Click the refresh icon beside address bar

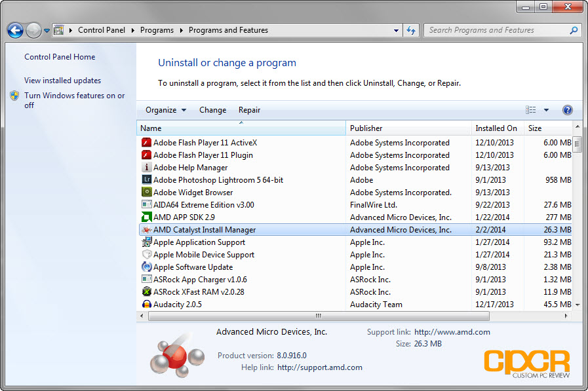pyautogui.click(x=411, y=30)
